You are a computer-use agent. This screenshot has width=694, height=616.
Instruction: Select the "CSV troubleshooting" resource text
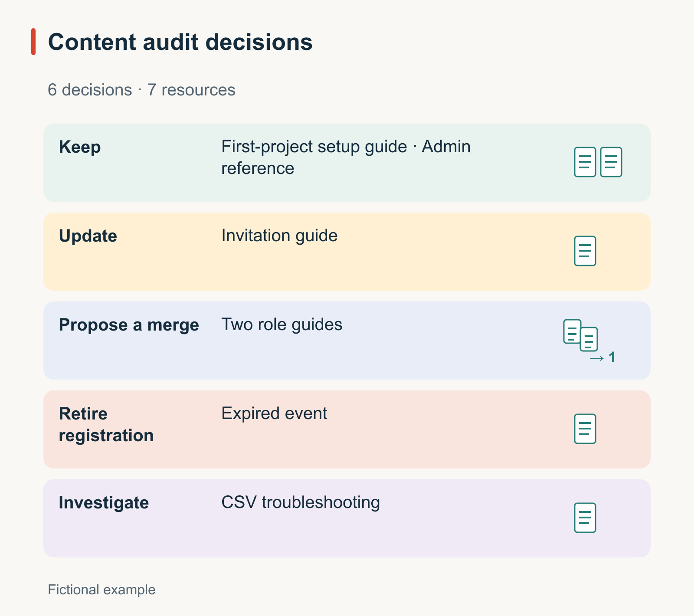point(301,502)
